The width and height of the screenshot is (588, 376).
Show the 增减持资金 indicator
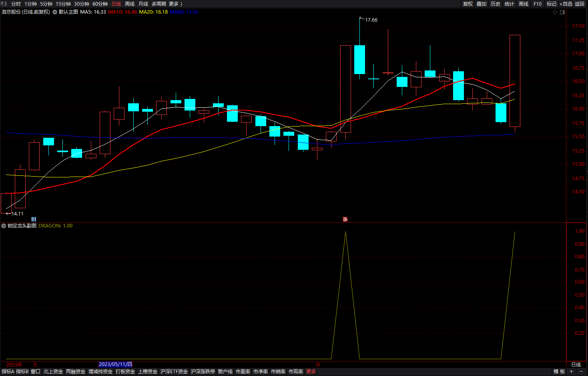(100, 372)
